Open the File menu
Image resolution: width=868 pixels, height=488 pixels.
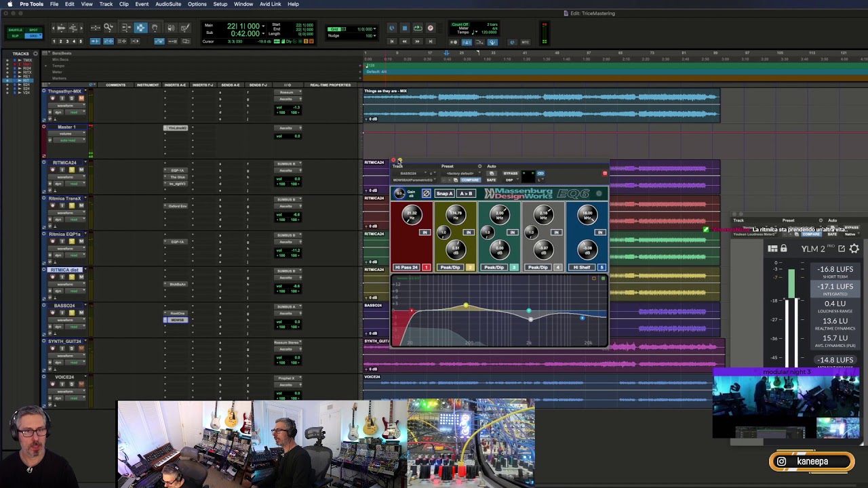pyautogui.click(x=54, y=4)
